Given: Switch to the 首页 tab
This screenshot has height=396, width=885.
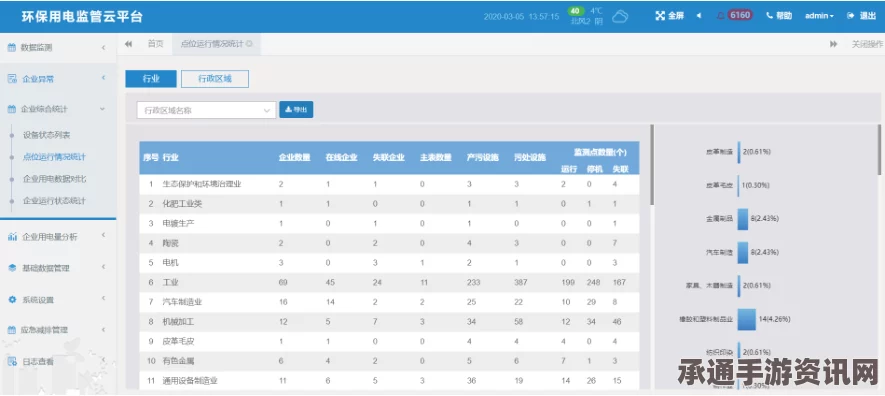Looking at the screenshot, I should [x=155, y=44].
